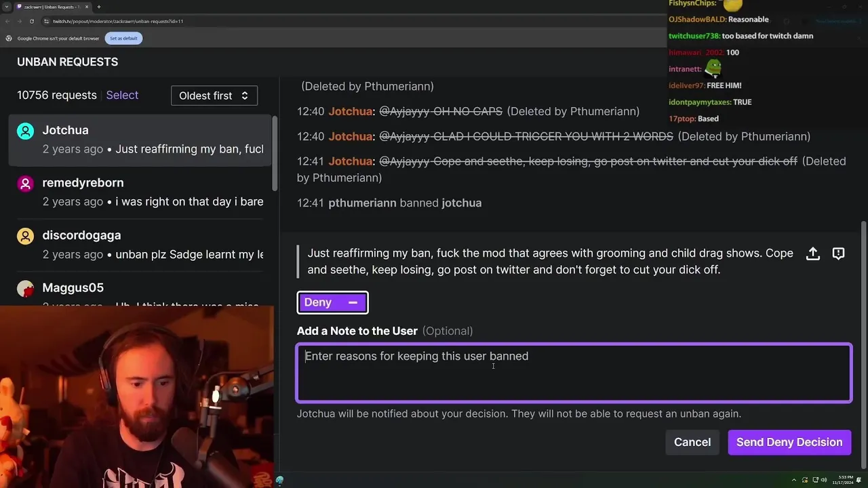Screen dimensions: 868x488
Task: Click Jotchua's teal avatar icon
Action: [25, 131]
